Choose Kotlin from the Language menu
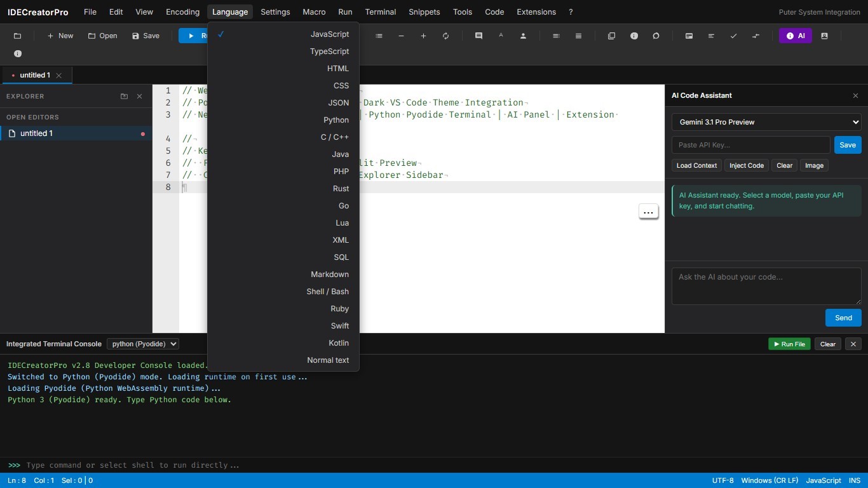The image size is (868, 488). [283, 343]
